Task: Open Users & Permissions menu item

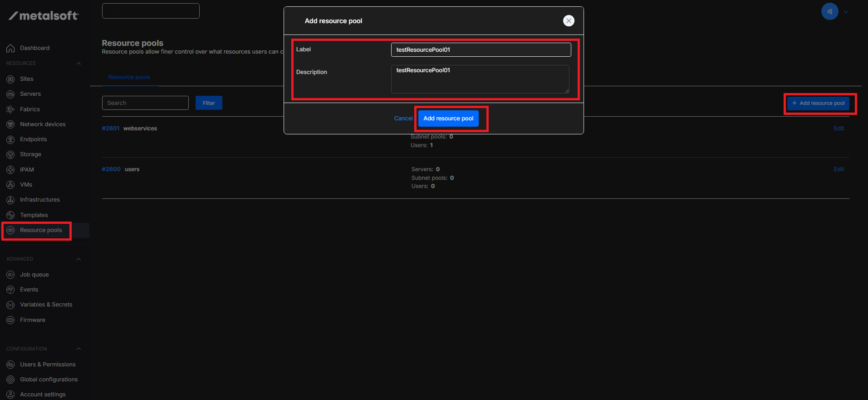Action: (48, 365)
